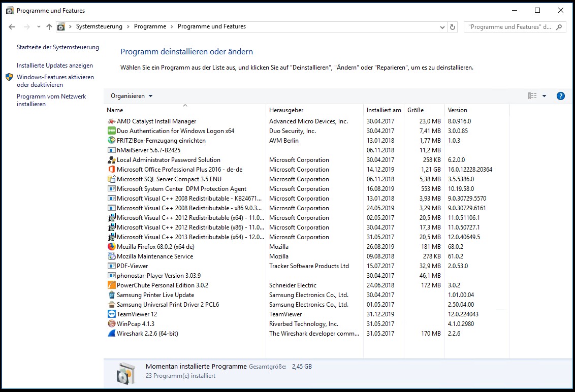
Task: Open the help question mark button
Action: click(560, 96)
